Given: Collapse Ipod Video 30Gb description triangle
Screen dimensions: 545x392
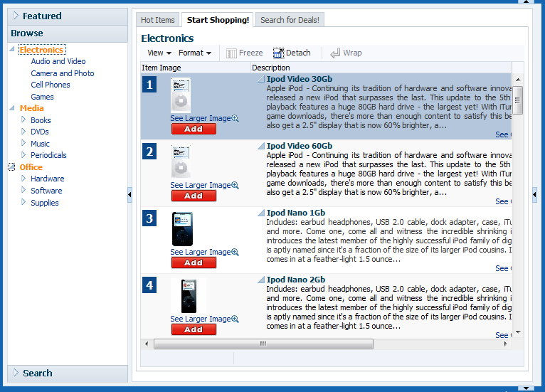Looking at the screenshot, I should 261,79.
